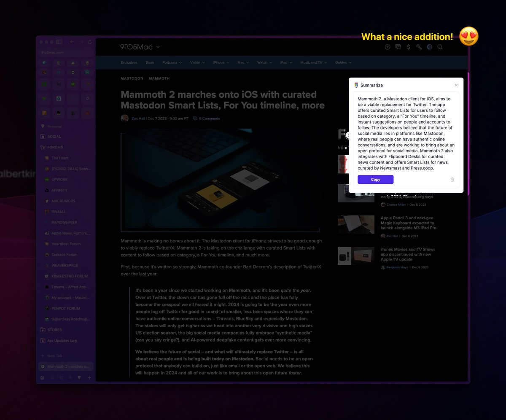Screen dimensions: 506x420
Task: Open Benjamin Mayo author link
Action: 398,267
